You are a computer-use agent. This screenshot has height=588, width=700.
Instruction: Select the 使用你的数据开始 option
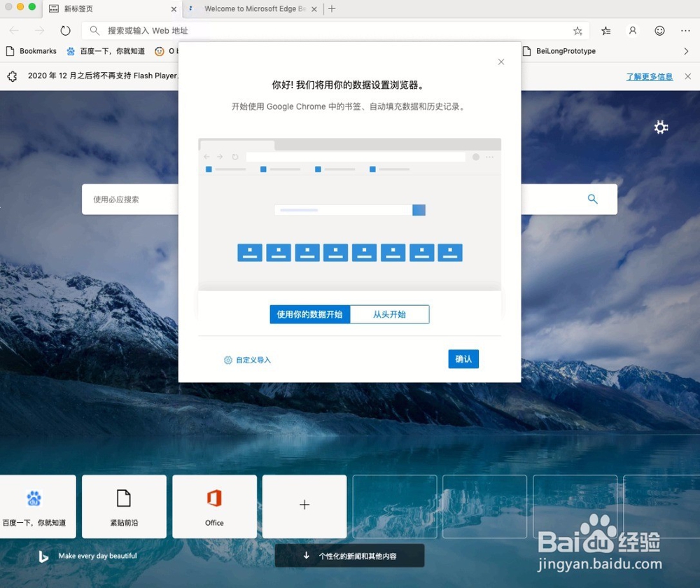point(309,314)
